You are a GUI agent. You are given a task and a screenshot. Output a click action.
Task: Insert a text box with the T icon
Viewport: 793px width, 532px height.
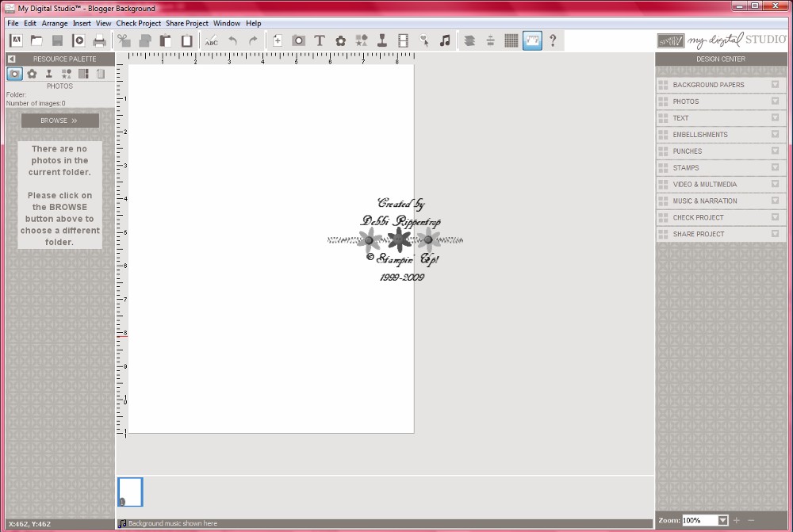pyautogui.click(x=319, y=40)
